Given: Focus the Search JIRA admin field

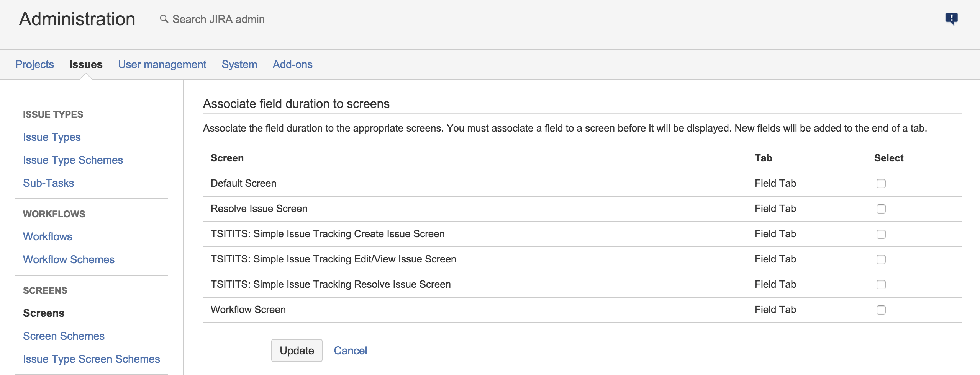Looking at the screenshot, I should [218, 19].
